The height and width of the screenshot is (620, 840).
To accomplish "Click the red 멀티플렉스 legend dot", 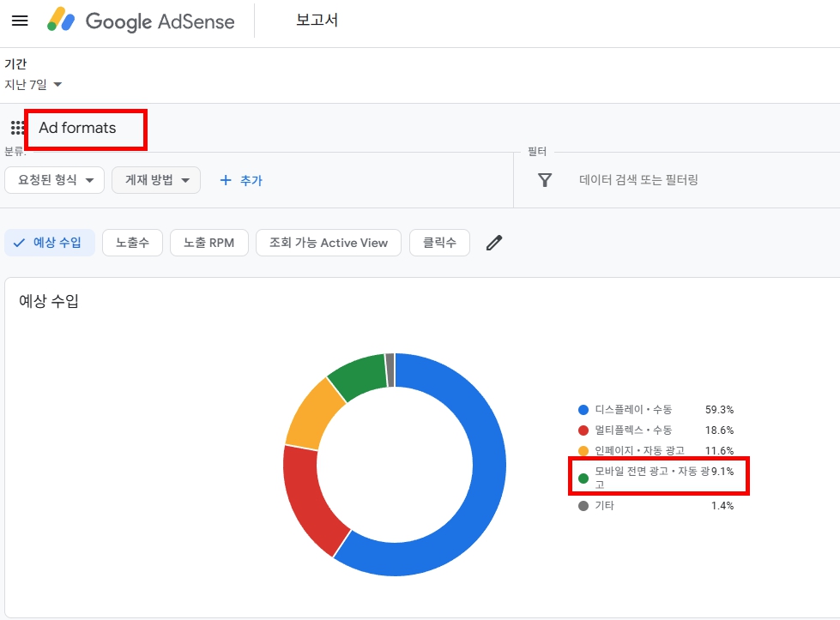I will 583,430.
